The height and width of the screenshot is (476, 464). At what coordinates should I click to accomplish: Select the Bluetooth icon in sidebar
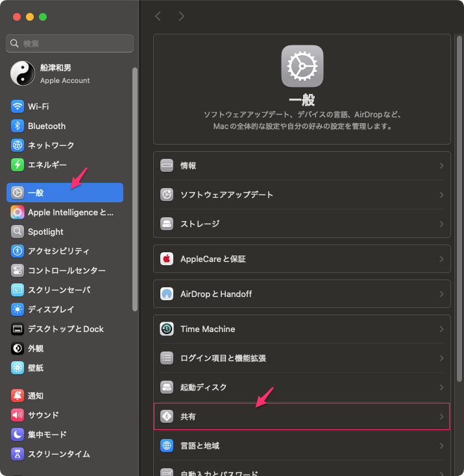pyautogui.click(x=18, y=126)
